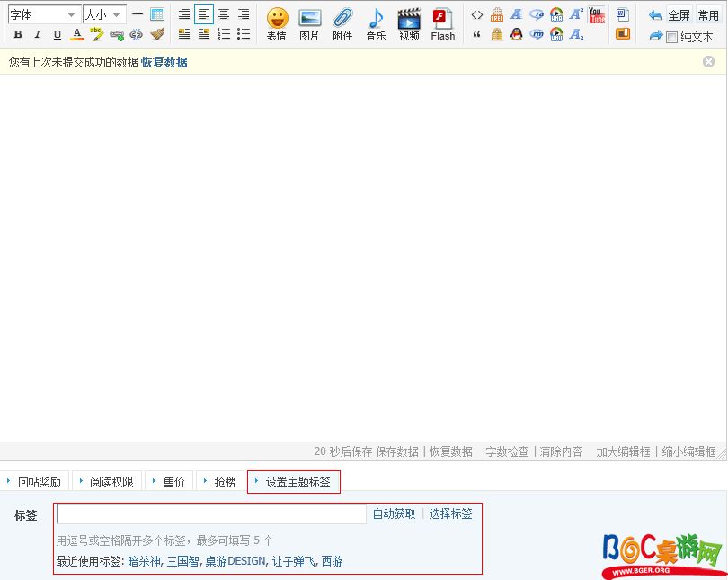The height and width of the screenshot is (580, 728).
Task: Open the 设置主题标签 tab
Action: [293, 482]
